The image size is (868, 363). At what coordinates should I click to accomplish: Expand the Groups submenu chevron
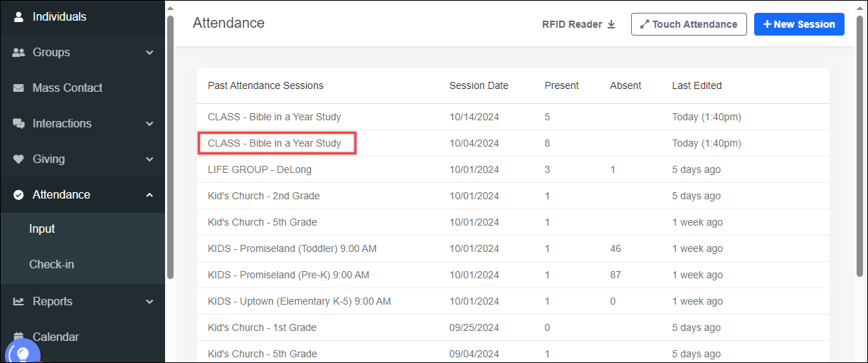[x=149, y=52]
